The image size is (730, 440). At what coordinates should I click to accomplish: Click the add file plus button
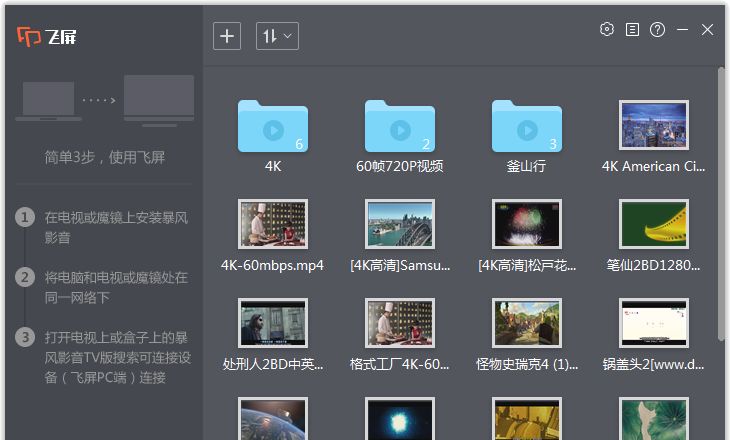pyautogui.click(x=227, y=36)
